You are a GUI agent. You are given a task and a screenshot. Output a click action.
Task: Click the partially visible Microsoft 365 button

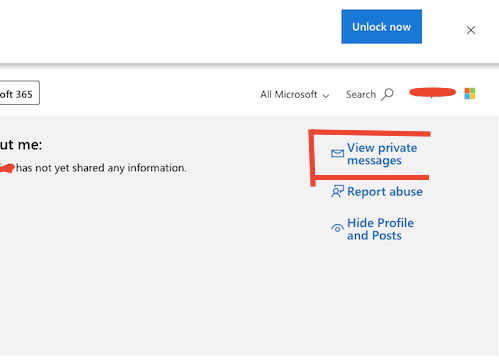(x=20, y=93)
